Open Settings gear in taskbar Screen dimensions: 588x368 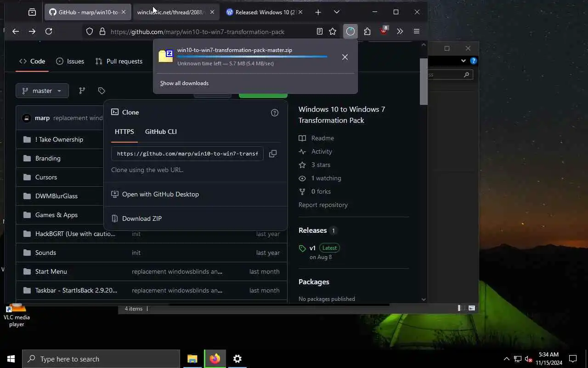click(x=237, y=359)
